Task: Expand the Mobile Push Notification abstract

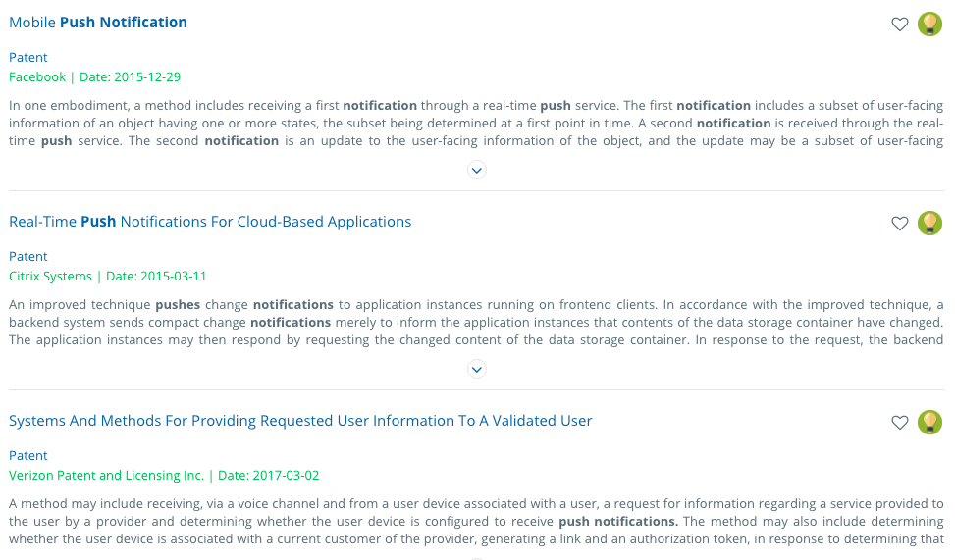Action: (477, 170)
